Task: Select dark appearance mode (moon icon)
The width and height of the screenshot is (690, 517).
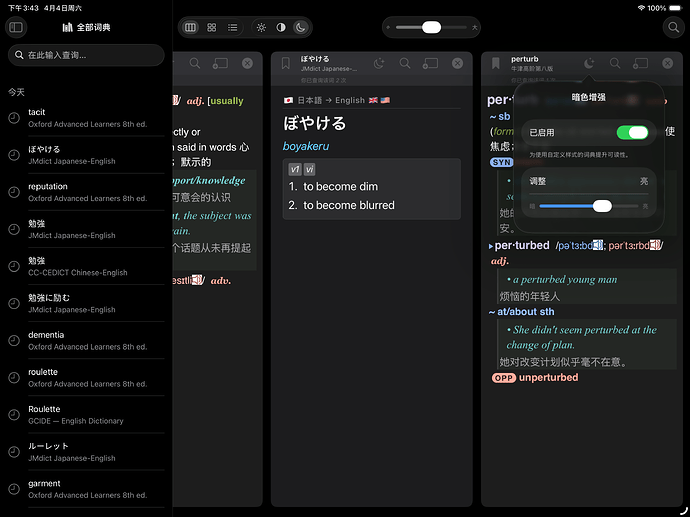Action: tap(300, 27)
